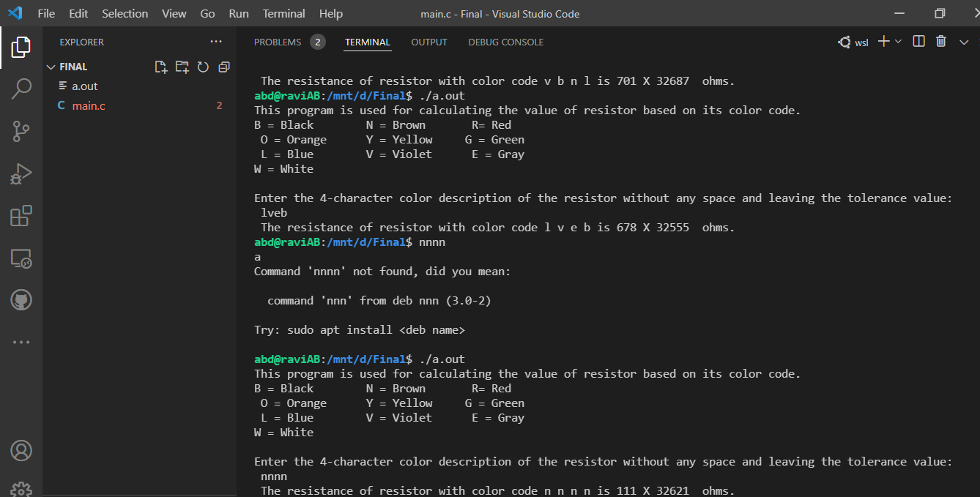Viewport: 980px width, 497px height.
Task: Click result line '678 X 32555 ohms'
Action: click(497, 228)
